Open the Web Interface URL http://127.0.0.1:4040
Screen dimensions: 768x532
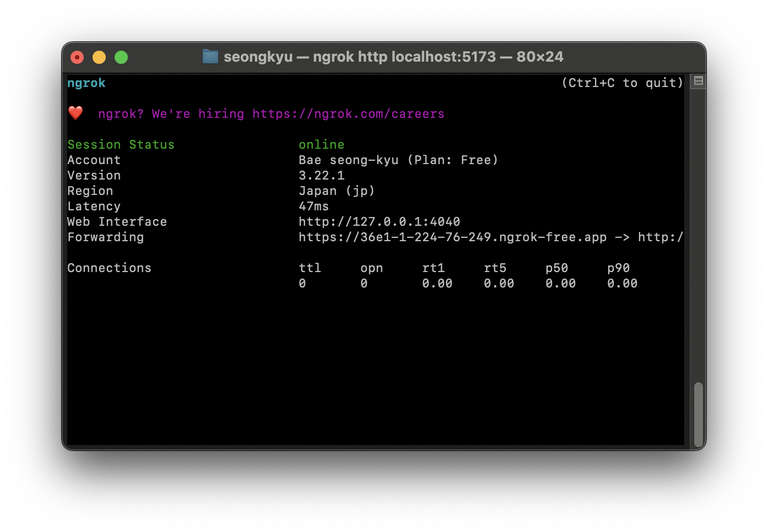[x=379, y=222]
